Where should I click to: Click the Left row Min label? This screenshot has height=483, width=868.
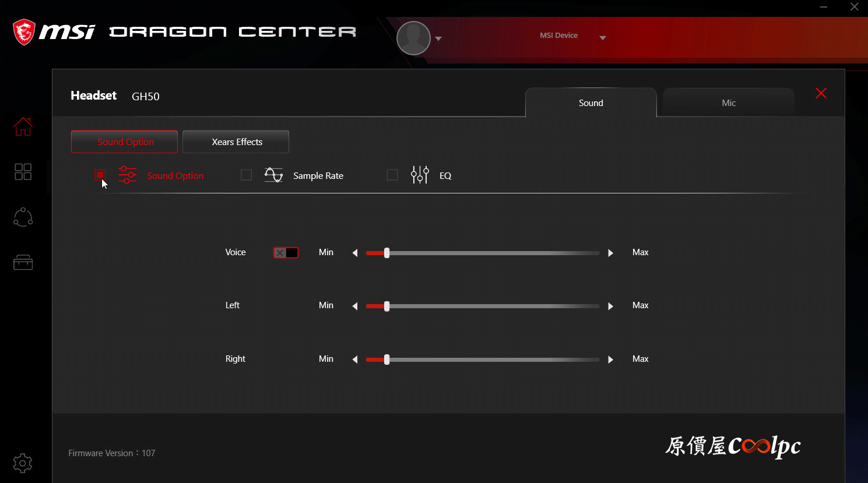pyautogui.click(x=326, y=305)
